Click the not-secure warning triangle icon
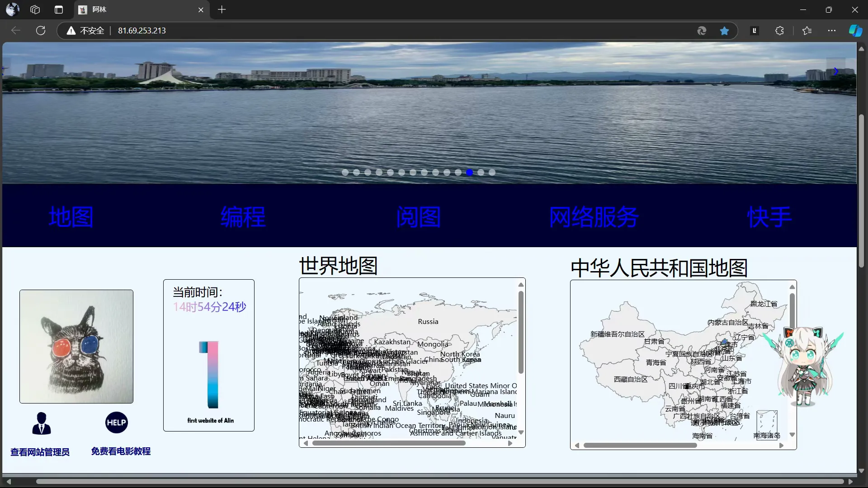Screen dimensions: 868x488 coord(71,31)
